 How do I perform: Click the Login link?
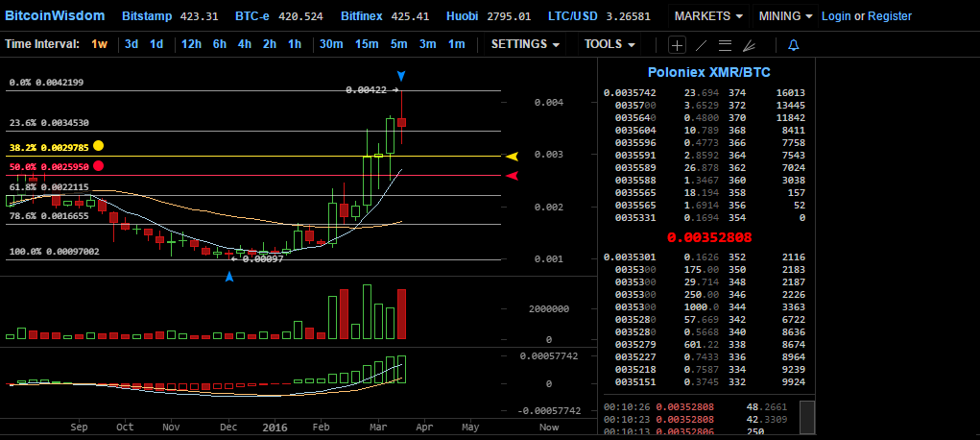(x=836, y=16)
